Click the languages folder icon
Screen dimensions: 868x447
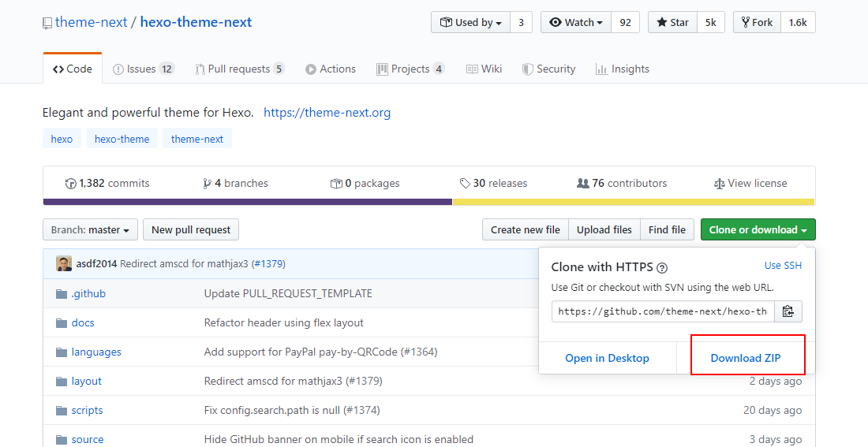62,352
